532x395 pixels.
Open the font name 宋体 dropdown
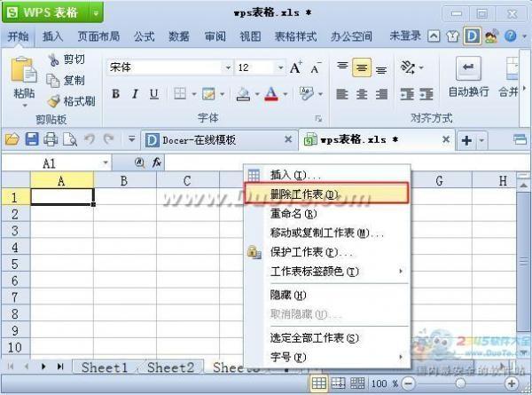point(228,67)
